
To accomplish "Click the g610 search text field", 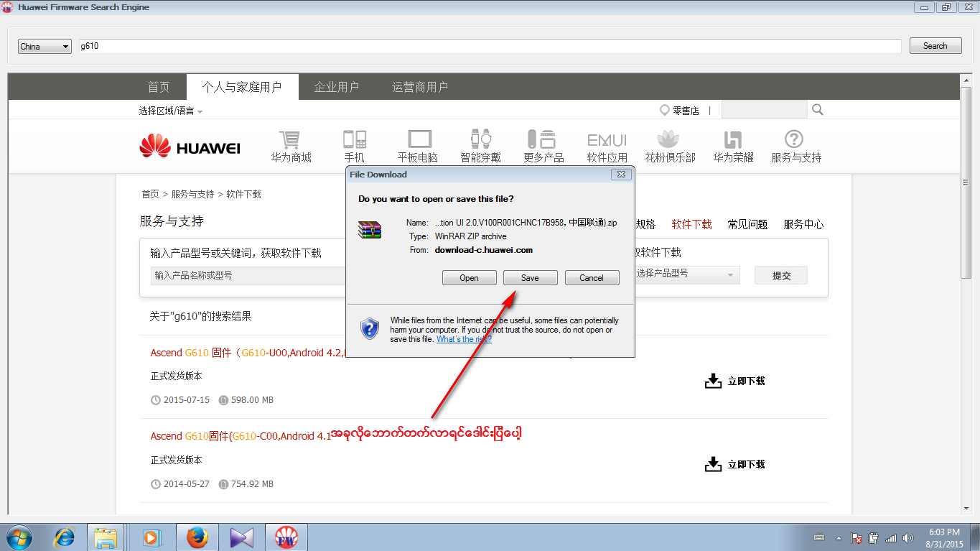I will [488, 46].
